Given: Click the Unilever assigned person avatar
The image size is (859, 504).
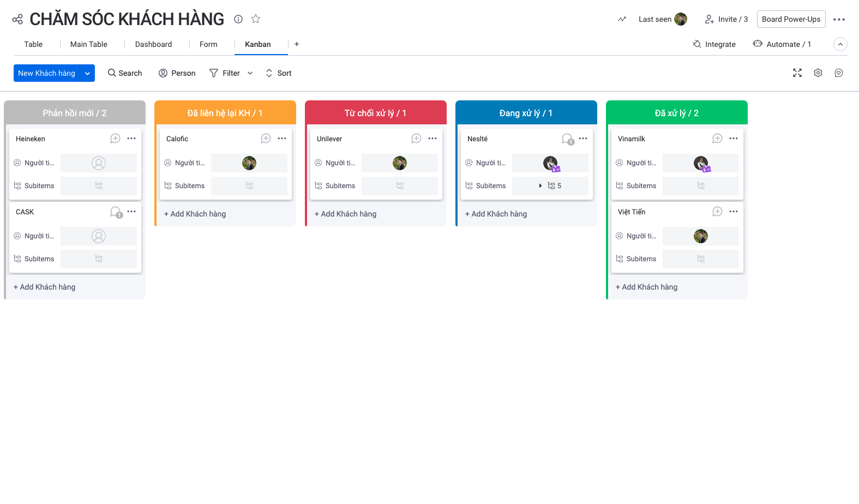Looking at the screenshot, I should pyautogui.click(x=400, y=163).
